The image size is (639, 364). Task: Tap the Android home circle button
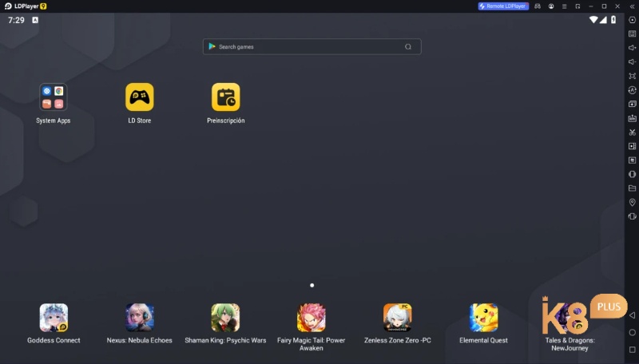tap(633, 333)
